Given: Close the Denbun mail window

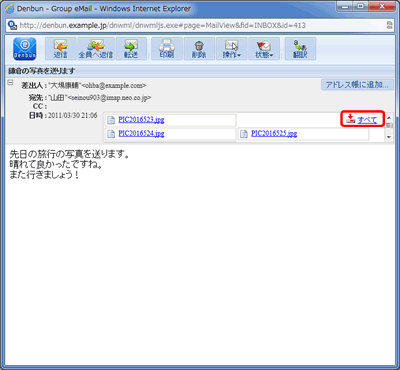Looking at the screenshot, I should pos(382,7).
